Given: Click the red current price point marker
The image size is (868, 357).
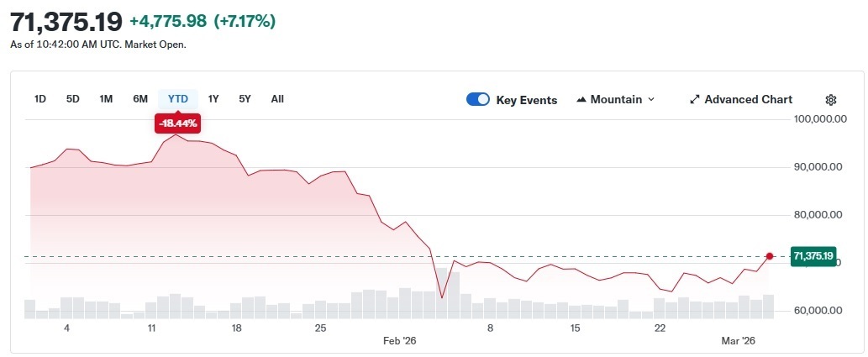Looking at the screenshot, I should tap(770, 256).
